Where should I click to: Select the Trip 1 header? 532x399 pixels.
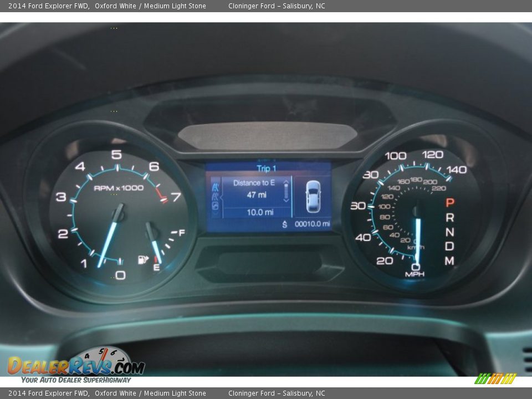click(266, 168)
